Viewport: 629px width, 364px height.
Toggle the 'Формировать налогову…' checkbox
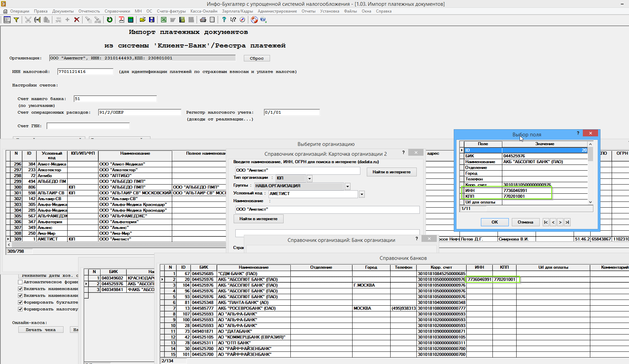[x=20, y=309]
